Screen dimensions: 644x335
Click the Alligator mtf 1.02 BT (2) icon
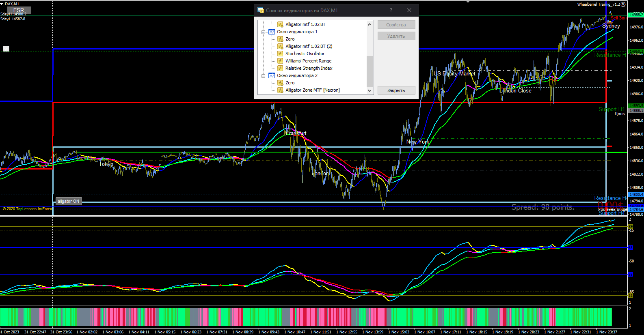coord(280,46)
